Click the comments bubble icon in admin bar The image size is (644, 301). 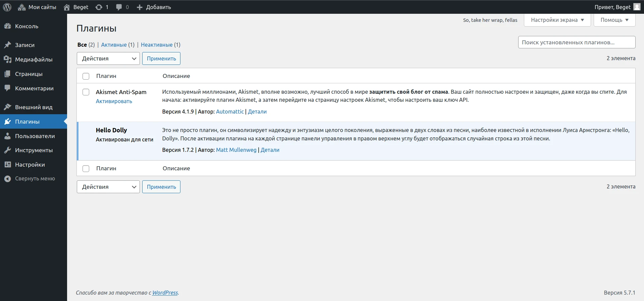click(119, 7)
